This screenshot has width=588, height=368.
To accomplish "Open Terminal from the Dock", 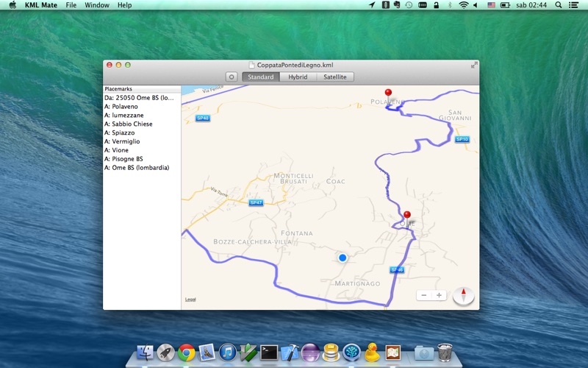I will pos(269,353).
